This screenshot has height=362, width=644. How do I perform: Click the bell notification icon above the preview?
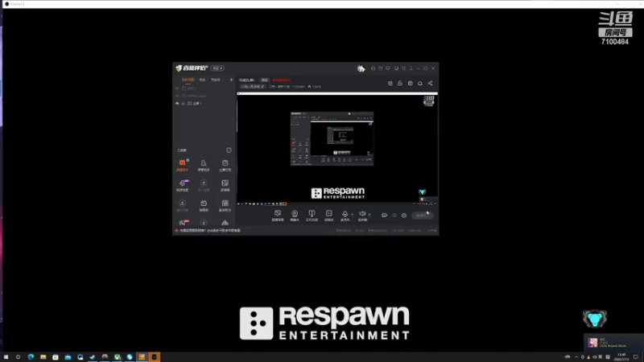pos(419,84)
